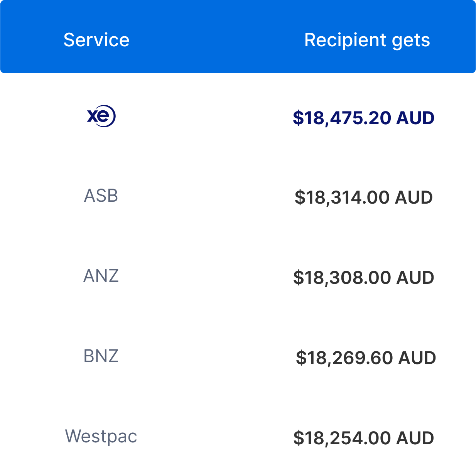This screenshot has height=474, width=476.
Task: Click the ASB service name
Action: point(101,196)
